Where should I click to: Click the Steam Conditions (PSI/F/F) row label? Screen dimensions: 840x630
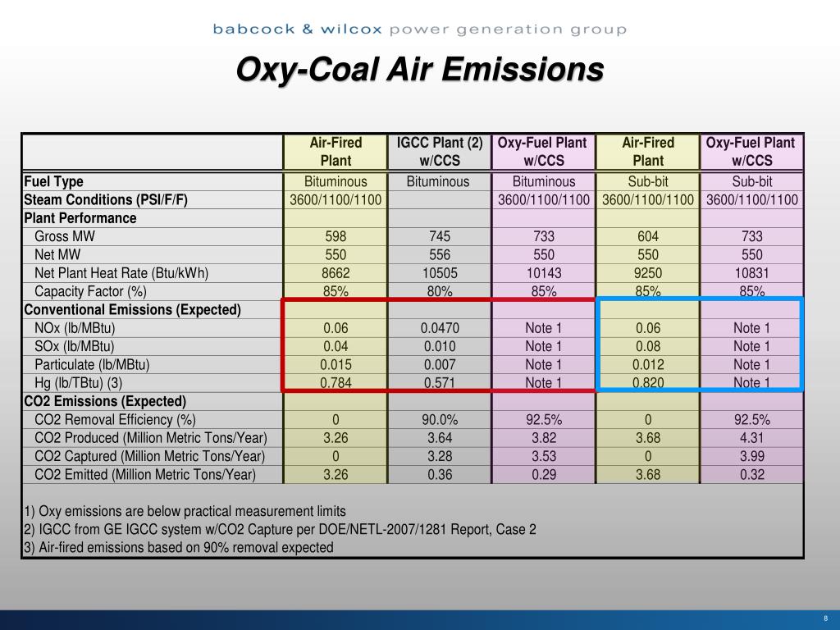[106, 200]
